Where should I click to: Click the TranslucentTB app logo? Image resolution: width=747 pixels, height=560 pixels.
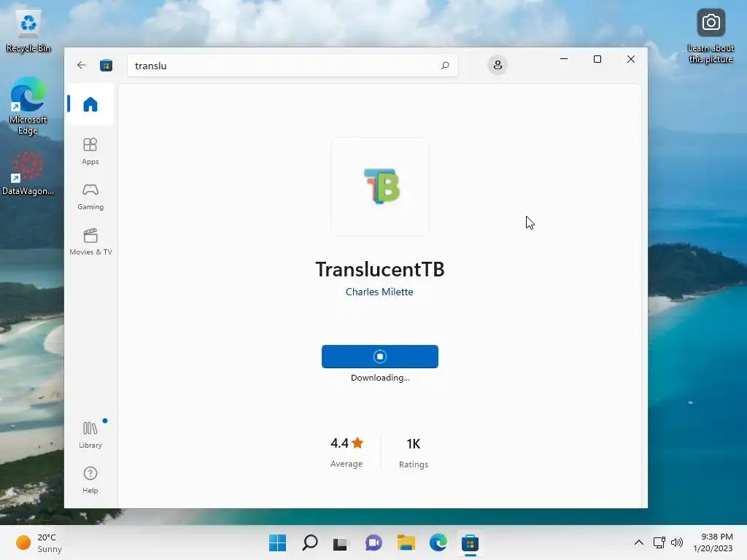pos(380,186)
